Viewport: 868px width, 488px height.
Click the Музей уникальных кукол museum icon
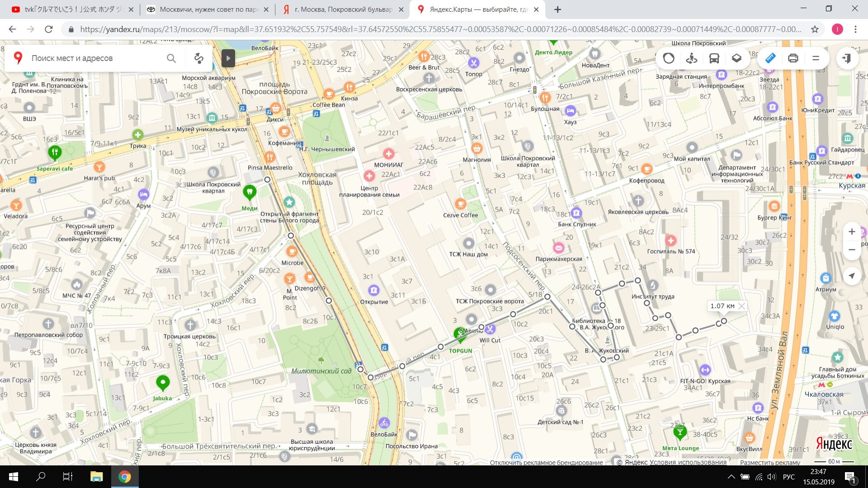pyautogui.click(x=212, y=118)
